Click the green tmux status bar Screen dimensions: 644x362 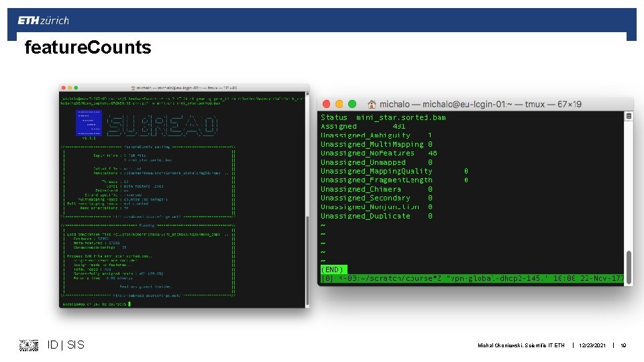pyautogui.click(x=472, y=279)
